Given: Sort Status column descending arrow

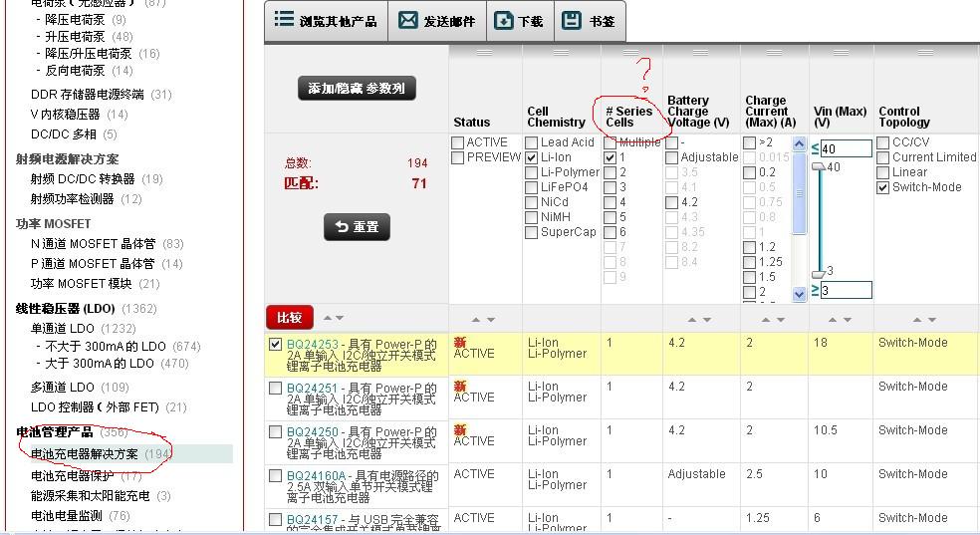Looking at the screenshot, I should coord(491,320).
